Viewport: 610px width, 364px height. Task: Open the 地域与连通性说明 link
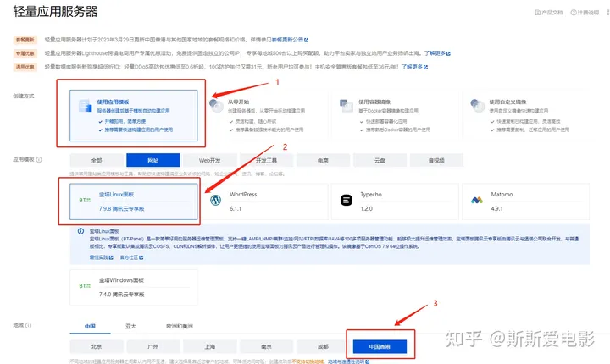pos(346,361)
